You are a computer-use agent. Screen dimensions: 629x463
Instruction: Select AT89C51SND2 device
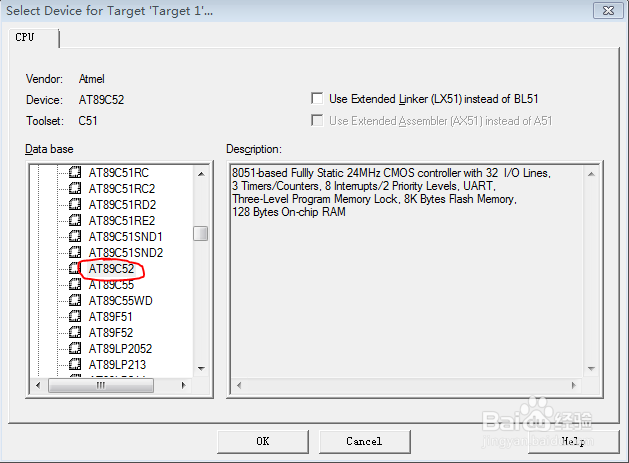[x=126, y=253]
